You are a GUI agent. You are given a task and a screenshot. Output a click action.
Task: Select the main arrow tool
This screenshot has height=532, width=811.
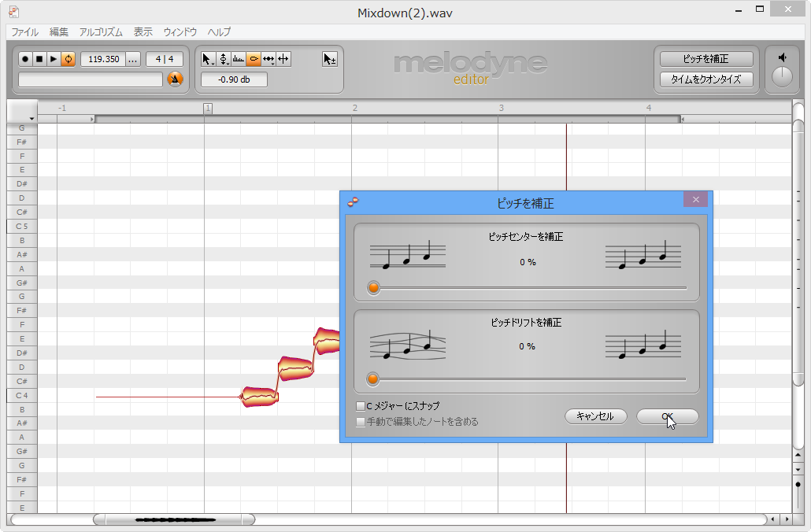tap(208, 59)
